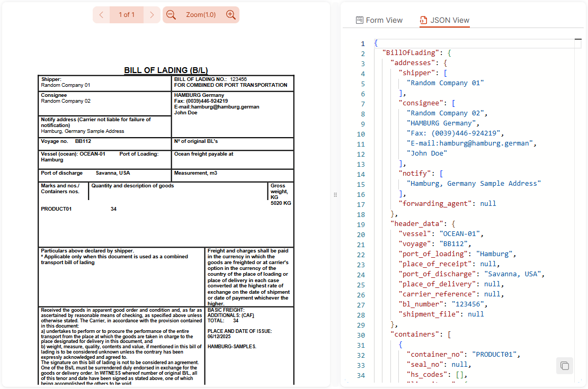Zoom in with magnifier plus icon
The image size is (588, 389).
[231, 15]
